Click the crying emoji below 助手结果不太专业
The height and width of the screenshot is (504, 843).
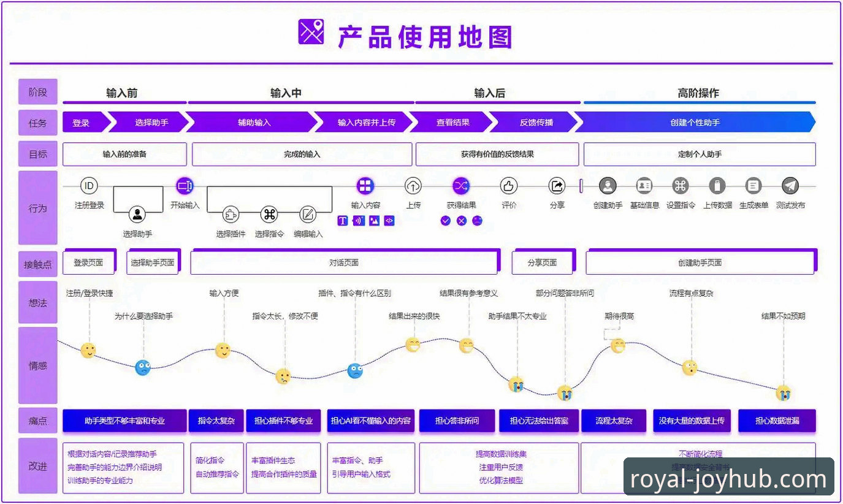point(516,384)
